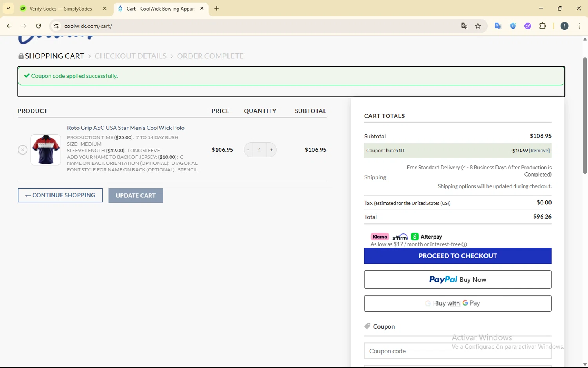The image size is (588, 368).
Task: Click the lock icon beside Shopping Cart
Action: [x=21, y=56]
